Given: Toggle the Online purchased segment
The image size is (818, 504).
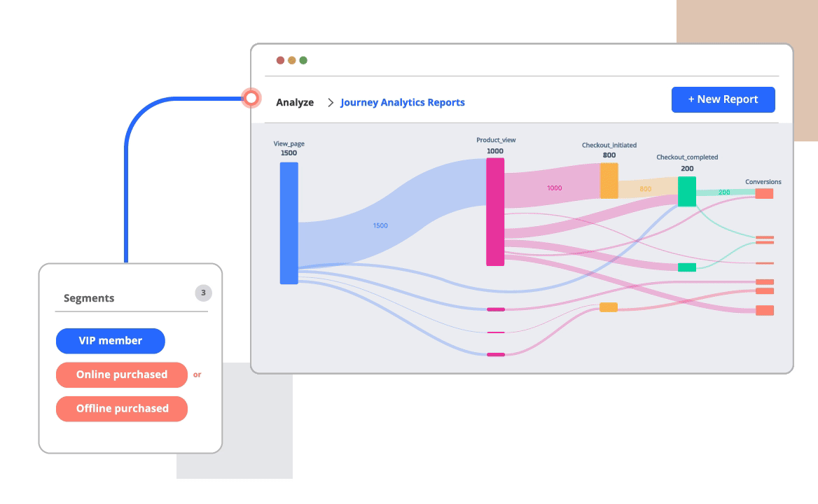Looking at the screenshot, I should (x=121, y=374).
